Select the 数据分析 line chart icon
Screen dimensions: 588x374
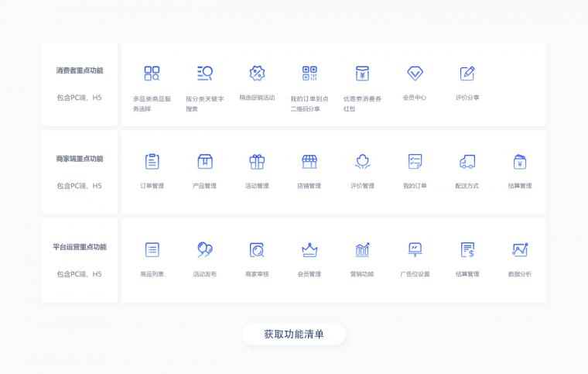point(520,250)
